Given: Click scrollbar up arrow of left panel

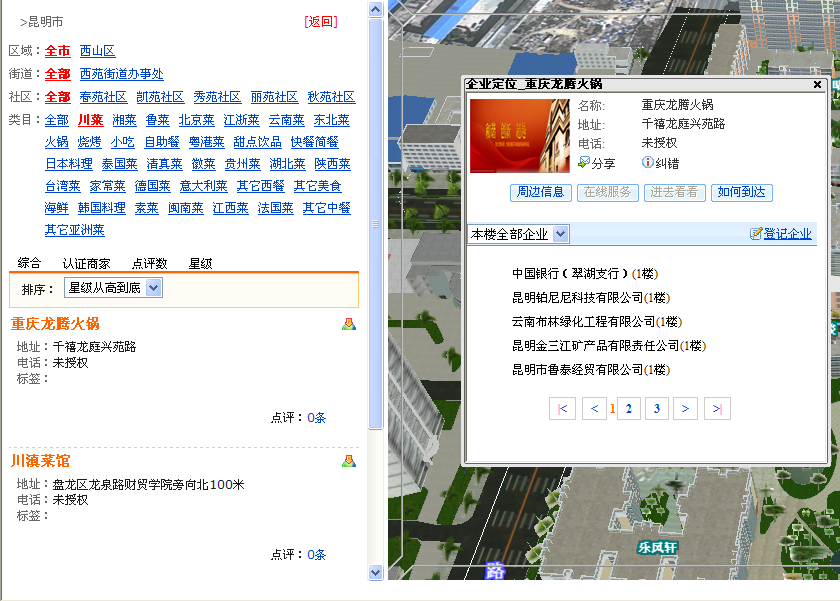Looking at the screenshot, I should [376, 9].
